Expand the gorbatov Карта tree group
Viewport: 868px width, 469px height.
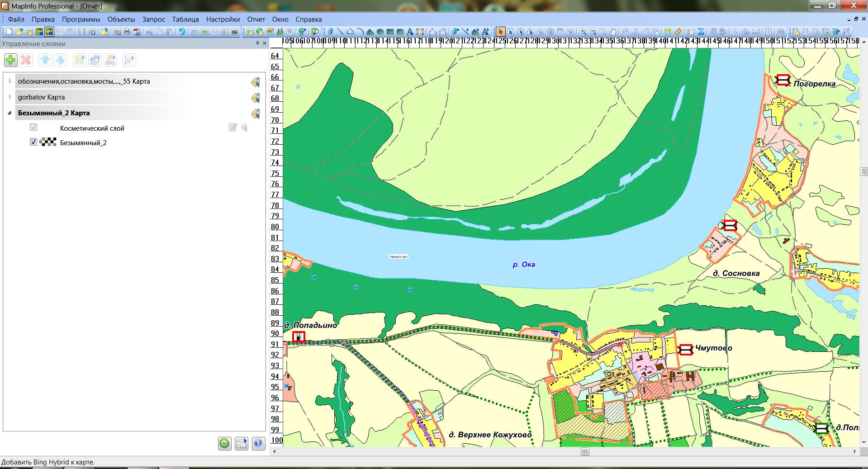[10, 97]
